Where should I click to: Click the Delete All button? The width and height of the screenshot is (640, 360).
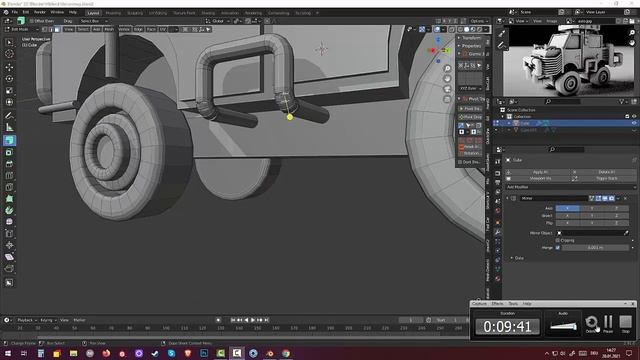click(606, 172)
